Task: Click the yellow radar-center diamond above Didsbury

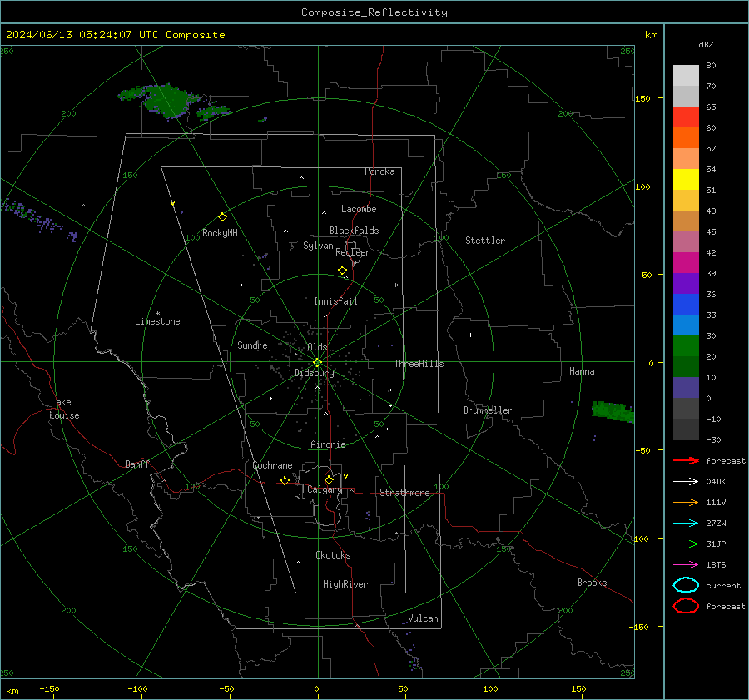Action: 317,363
